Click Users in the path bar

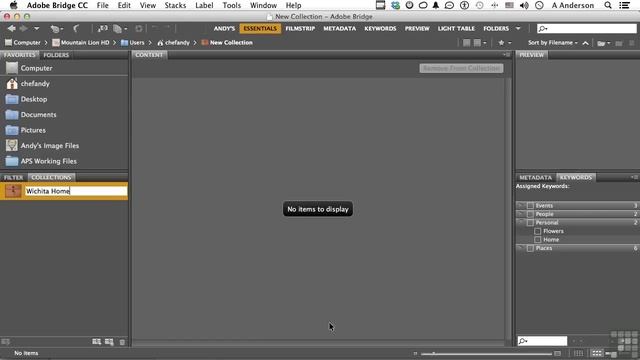133,42
